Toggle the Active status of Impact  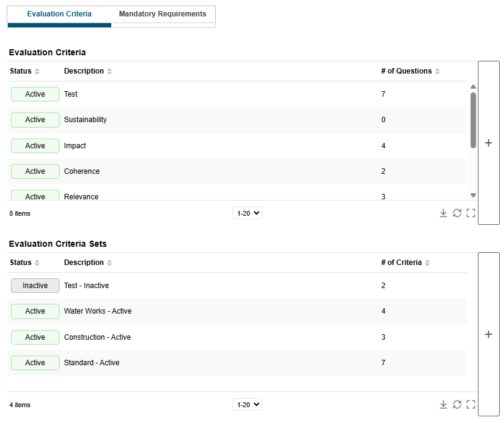35,146
